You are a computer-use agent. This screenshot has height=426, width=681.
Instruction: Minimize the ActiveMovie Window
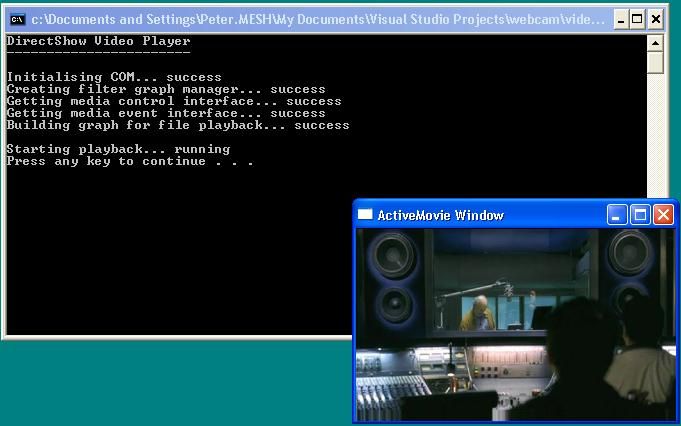[618, 215]
